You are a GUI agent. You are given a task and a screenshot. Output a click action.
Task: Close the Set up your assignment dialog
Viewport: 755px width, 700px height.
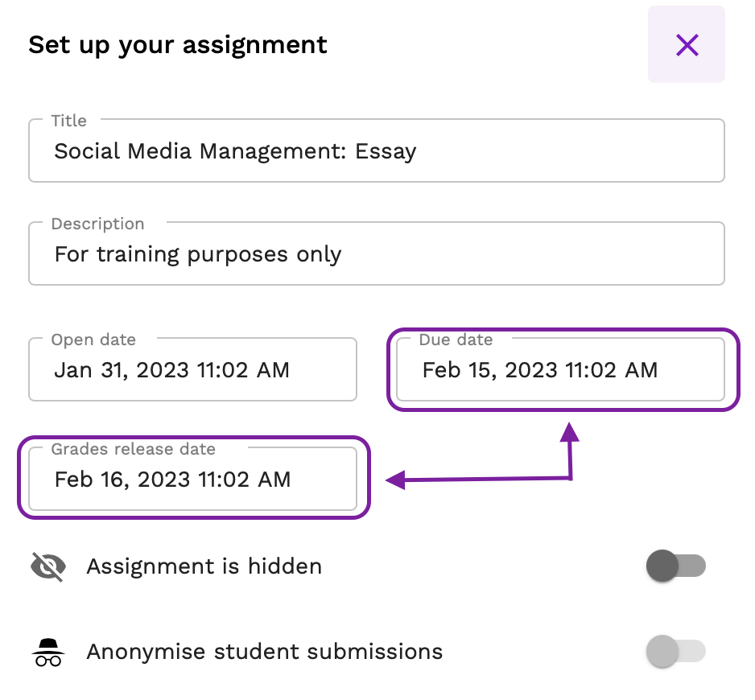[x=686, y=44]
